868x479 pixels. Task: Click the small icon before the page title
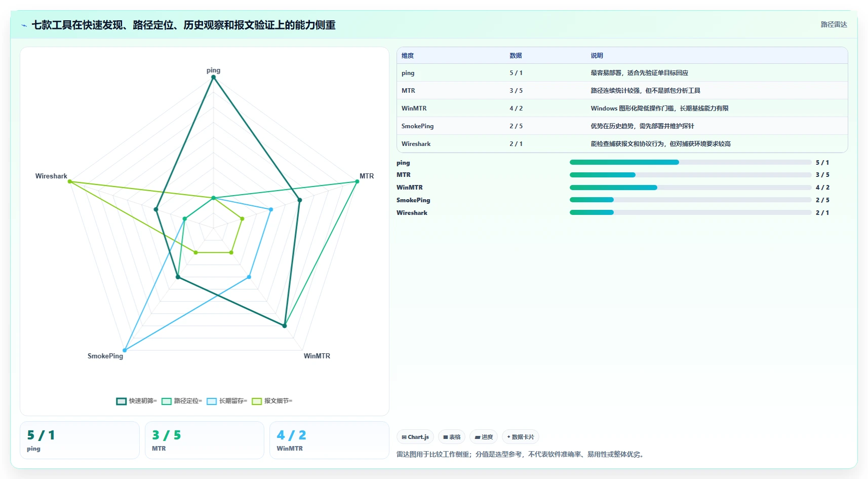tap(24, 25)
